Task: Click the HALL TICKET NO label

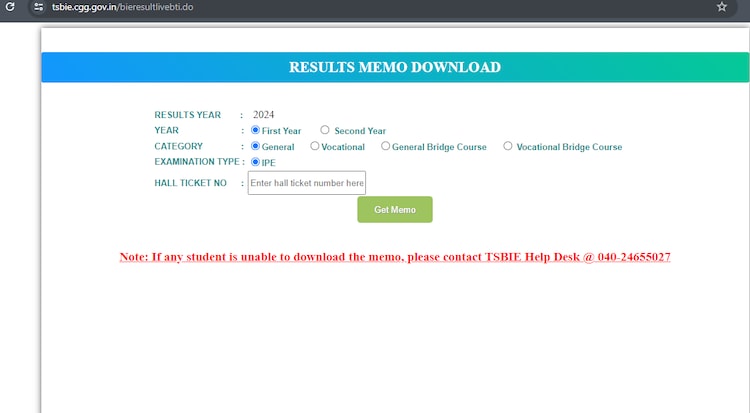Action: pyautogui.click(x=191, y=183)
